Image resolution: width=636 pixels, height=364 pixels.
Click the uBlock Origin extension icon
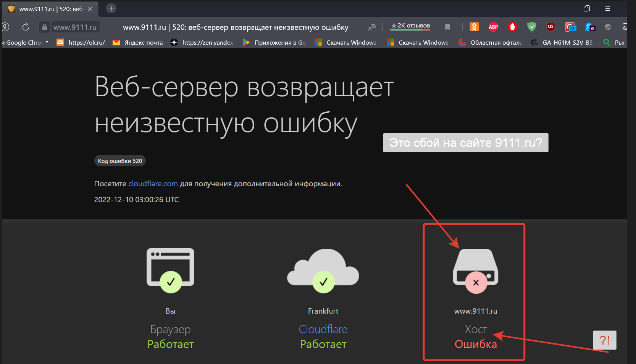tap(550, 27)
